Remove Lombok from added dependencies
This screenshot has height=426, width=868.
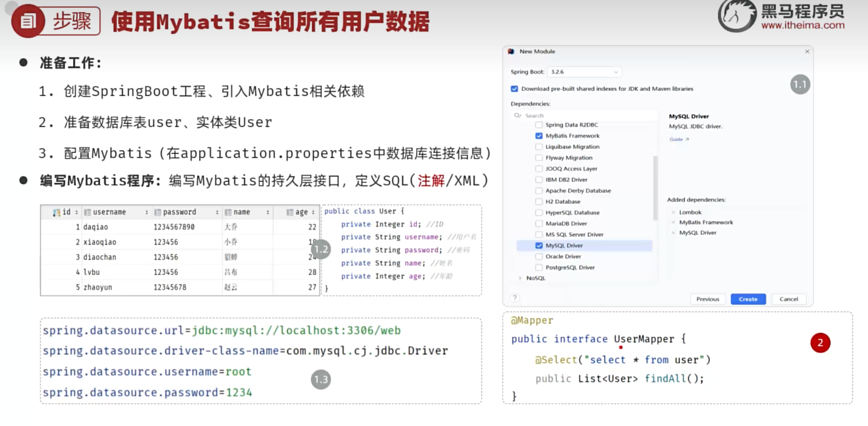(x=673, y=212)
